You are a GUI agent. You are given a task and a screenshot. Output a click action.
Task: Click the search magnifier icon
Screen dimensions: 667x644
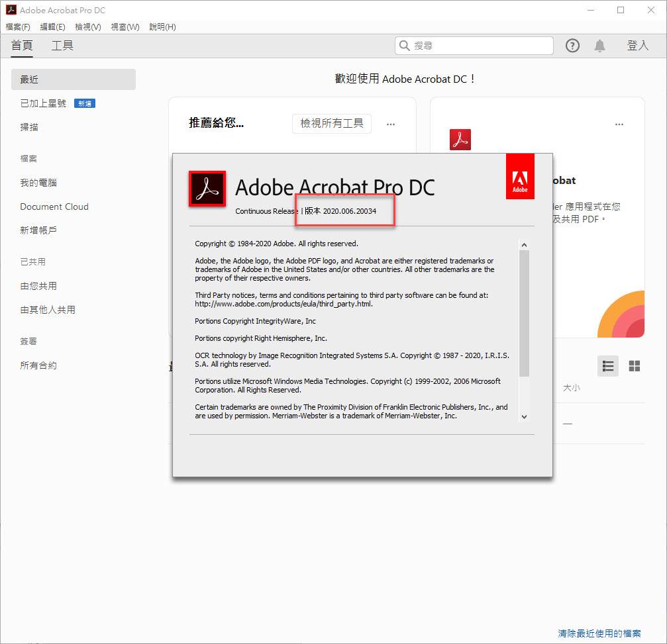pos(405,46)
